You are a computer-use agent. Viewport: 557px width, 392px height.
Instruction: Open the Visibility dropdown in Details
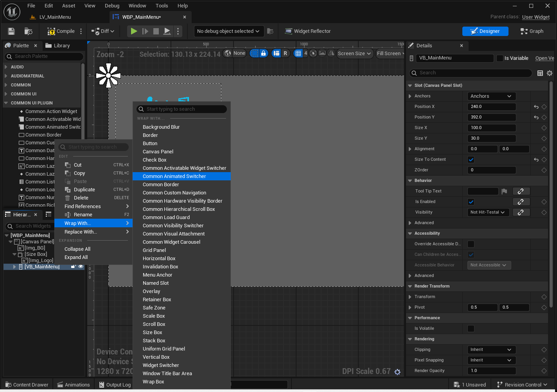[488, 212]
